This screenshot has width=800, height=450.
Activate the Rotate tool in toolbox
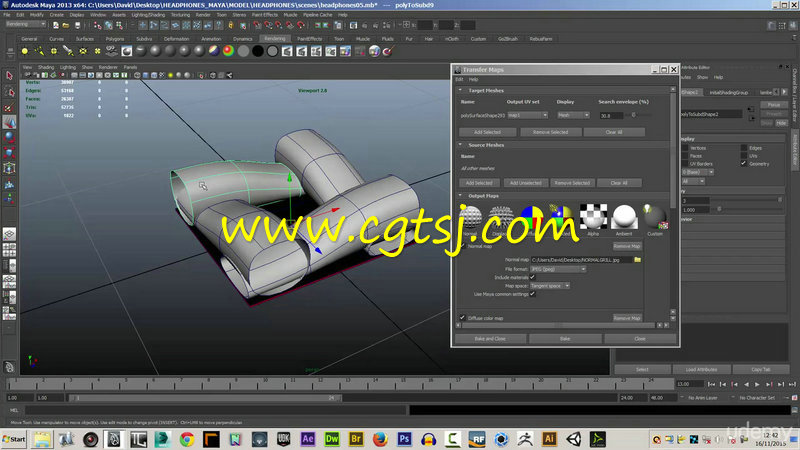click(x=9, y=137)
